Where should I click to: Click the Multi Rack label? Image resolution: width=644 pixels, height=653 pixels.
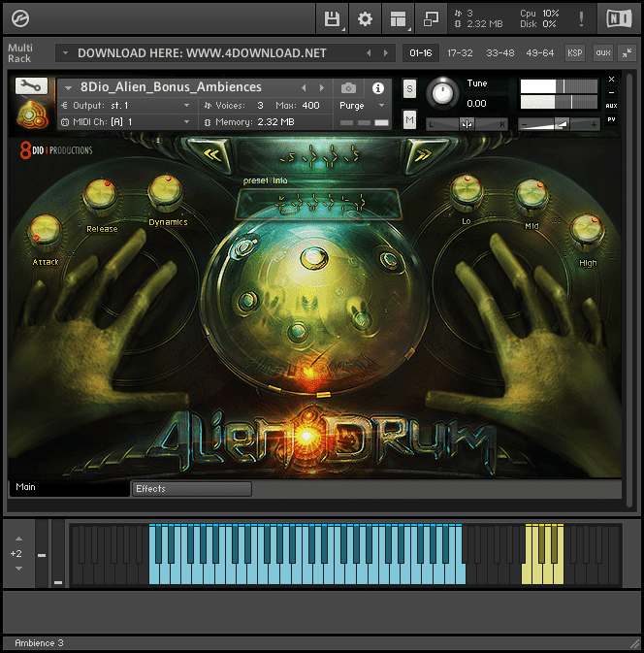tap(19, 53)
